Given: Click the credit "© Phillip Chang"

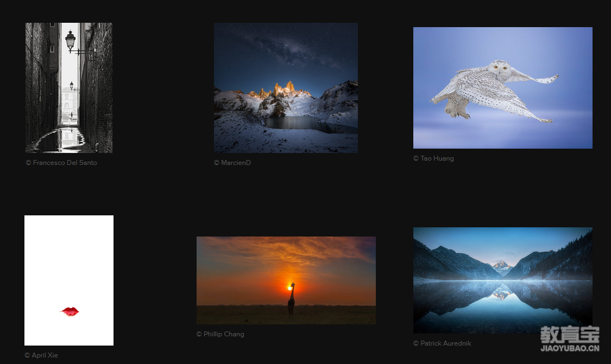Looking at the screenshot, I should point(220,334).
